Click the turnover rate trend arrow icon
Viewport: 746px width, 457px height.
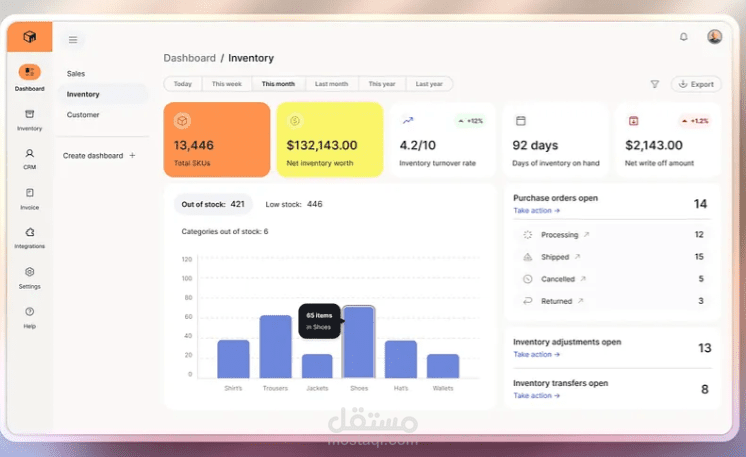(x=408, y=121)
